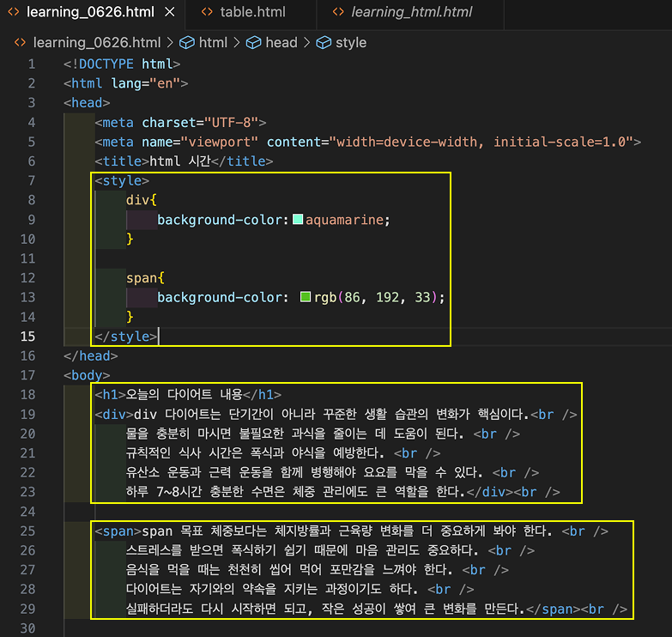Image resolution: width=672 pixels, height=637 pixels.
Task: Open the rgb(86, 192, 33) color swatch
Action: pos(306,297)
